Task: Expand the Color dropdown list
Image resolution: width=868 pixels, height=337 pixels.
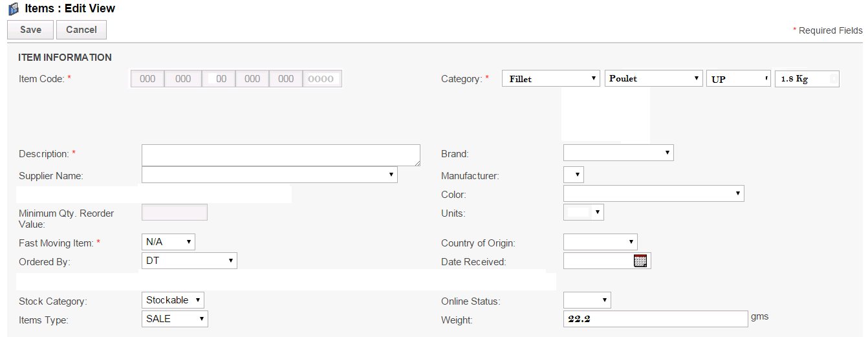Action: click(653, 193)
